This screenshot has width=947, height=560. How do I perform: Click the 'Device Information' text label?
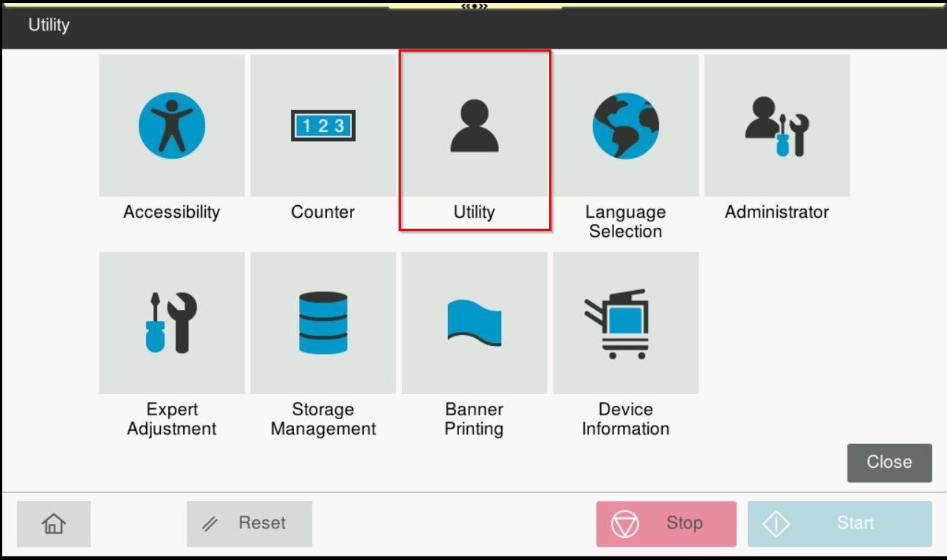click(x=625, y=419)
